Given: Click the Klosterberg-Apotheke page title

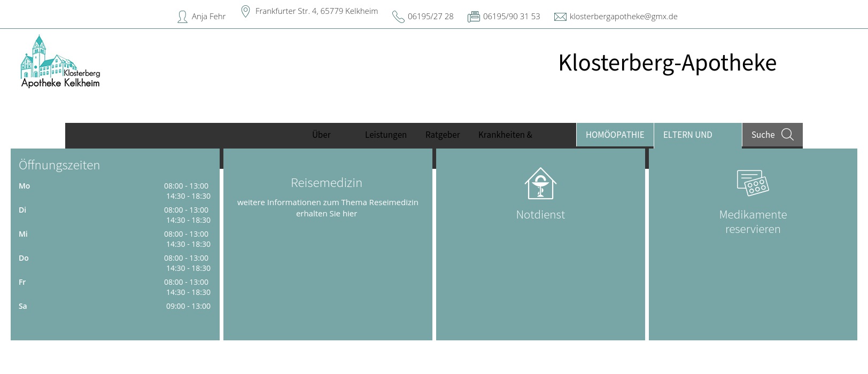Looking at the screenshot, I should tap(668, 63).
